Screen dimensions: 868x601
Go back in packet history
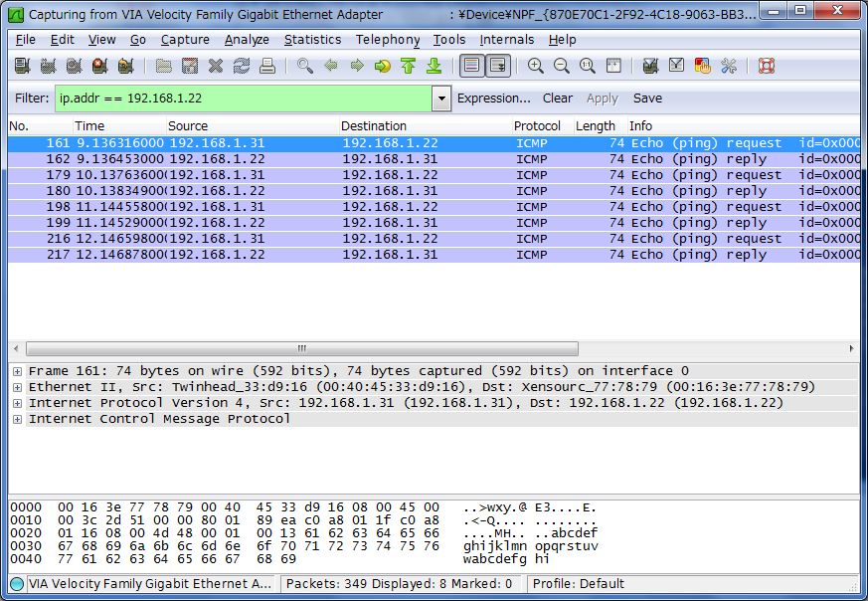click(331, 66)
